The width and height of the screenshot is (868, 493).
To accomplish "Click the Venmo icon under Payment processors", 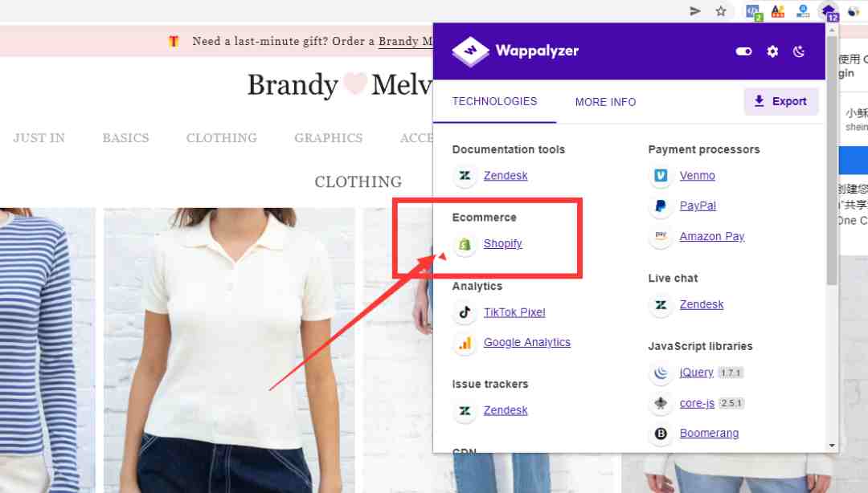I will [661, 175].
